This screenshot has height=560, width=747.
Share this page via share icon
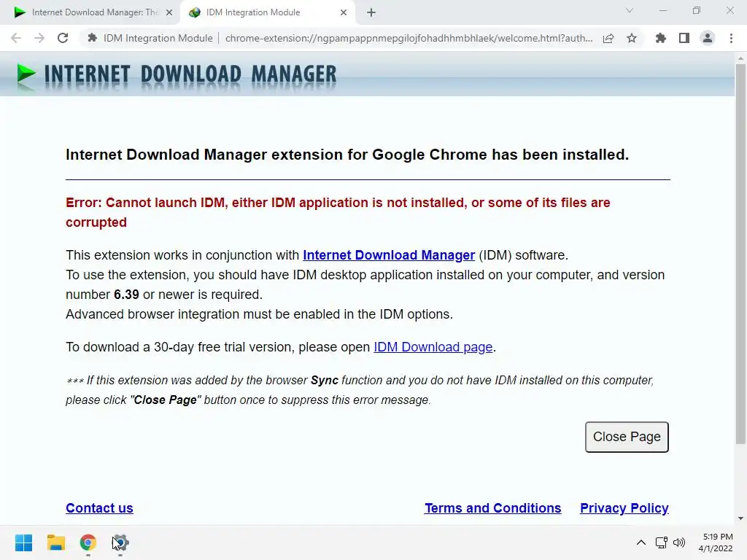point(608,38)
